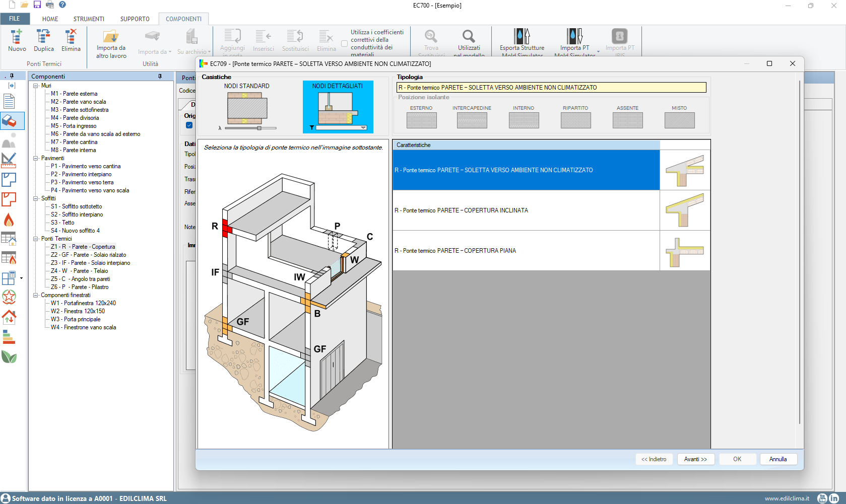
Task: Select the NODI STANDARD option
Action: (x=247, y=106)
